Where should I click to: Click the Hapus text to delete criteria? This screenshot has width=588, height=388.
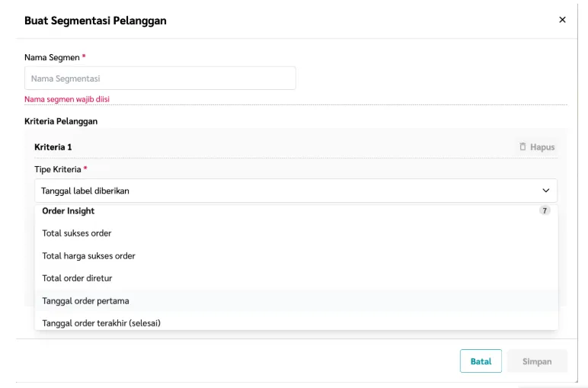pyautogui.click(x=542, y=146)
